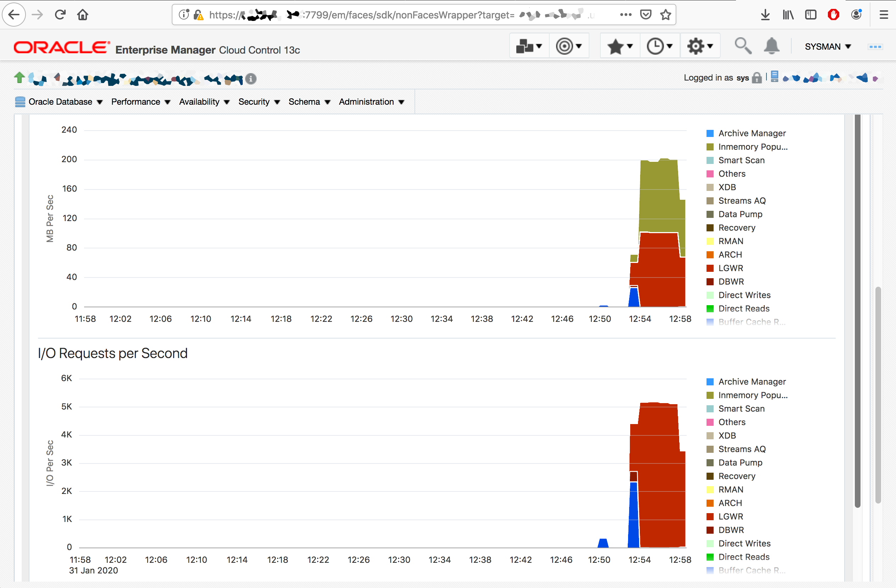Click DBWR in MB Per Sec legend
The height and width of the screenshot is (588, 896).
[725, 281]
